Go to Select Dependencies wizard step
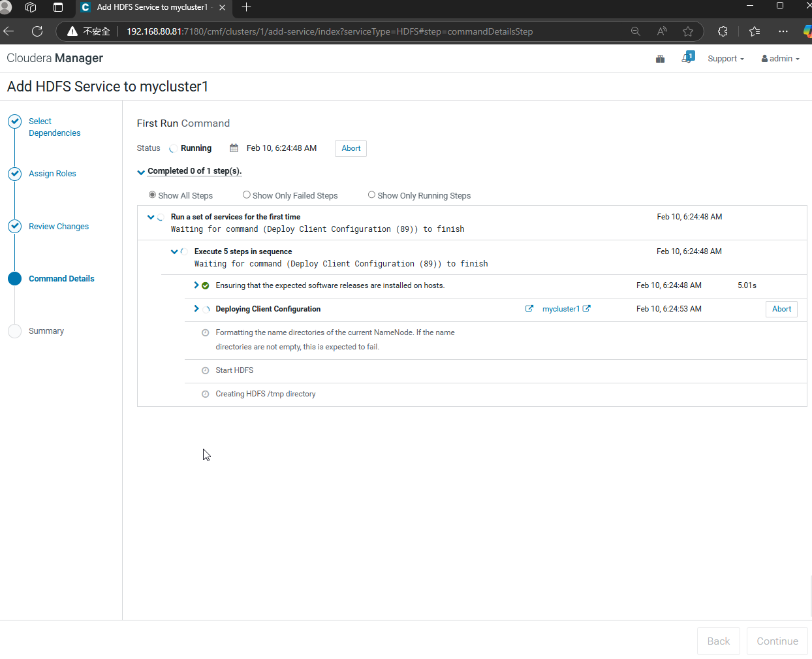Viewport: 812px width, 659px height. pos(55,127)
